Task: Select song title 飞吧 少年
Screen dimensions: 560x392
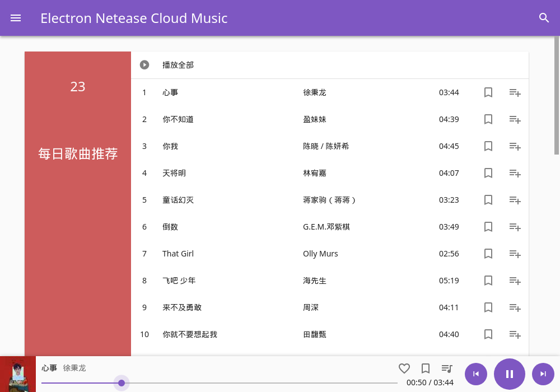Action: [179, 281]
